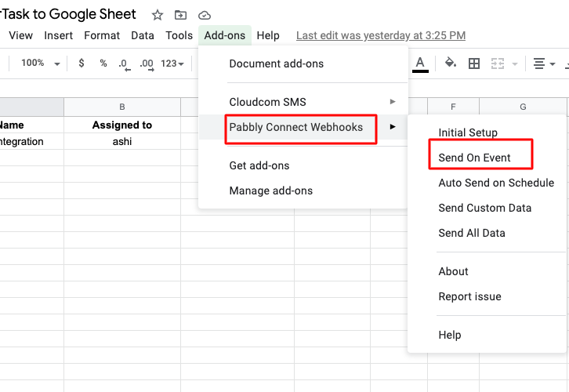Open merge cells dropdown arrow
This screenshot has width=569, height=392.
[515, 64]
